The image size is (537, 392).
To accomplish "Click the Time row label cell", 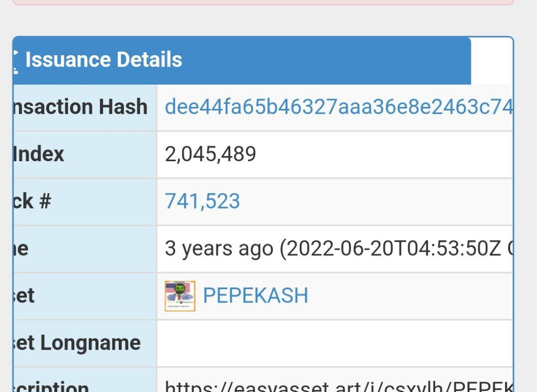I will coord(85,249).
